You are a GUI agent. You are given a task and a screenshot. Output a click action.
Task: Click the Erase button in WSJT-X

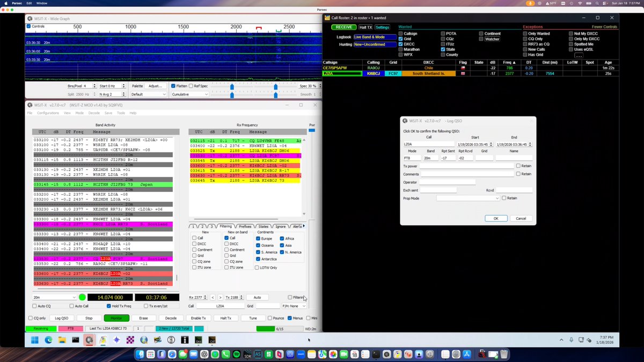(x=142, y=318)
